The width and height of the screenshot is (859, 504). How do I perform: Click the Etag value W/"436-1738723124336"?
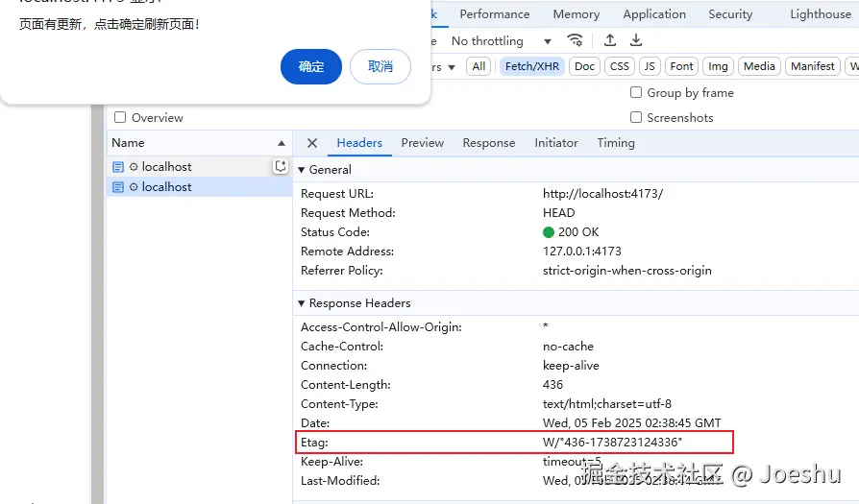point(612,443)
